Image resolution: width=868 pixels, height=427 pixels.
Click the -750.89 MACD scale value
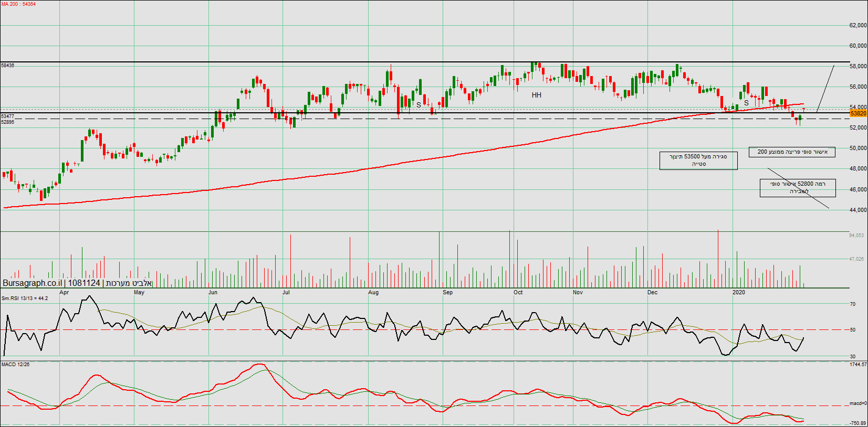858,423
